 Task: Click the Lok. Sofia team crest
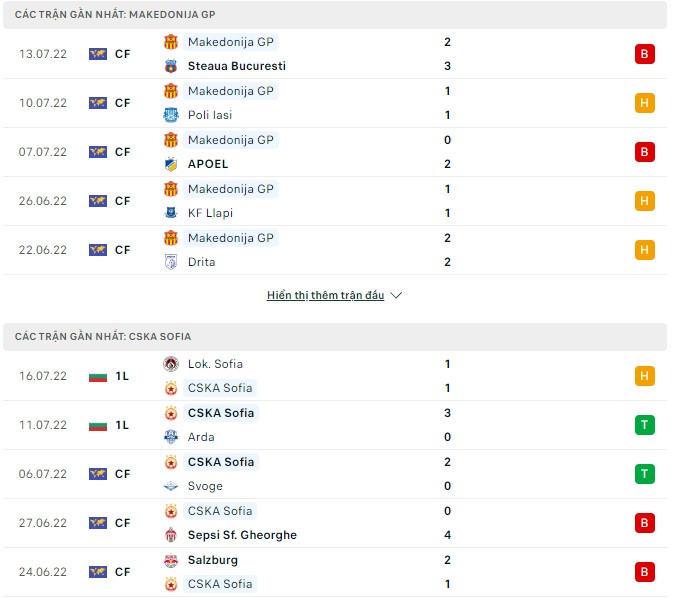click(x=171, y=364)
